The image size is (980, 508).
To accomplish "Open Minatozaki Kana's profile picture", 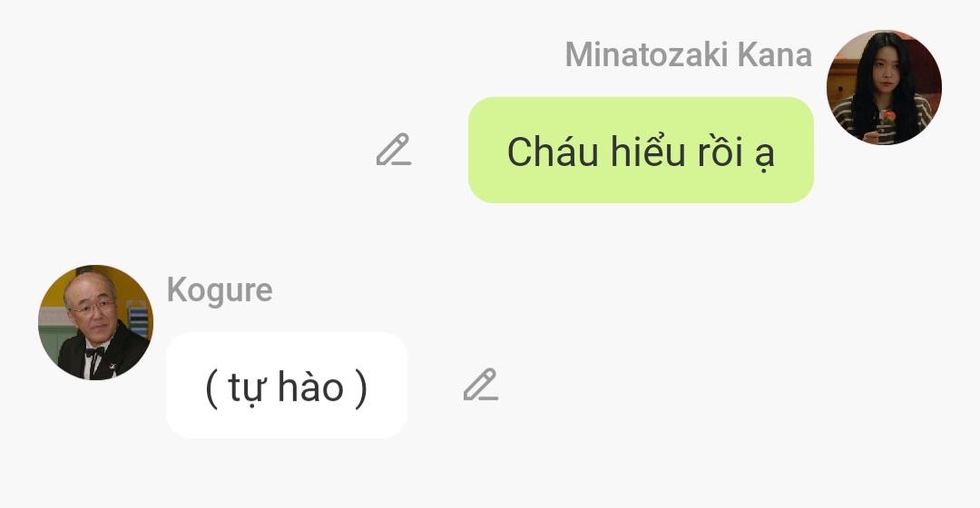I will pos(884,87).
